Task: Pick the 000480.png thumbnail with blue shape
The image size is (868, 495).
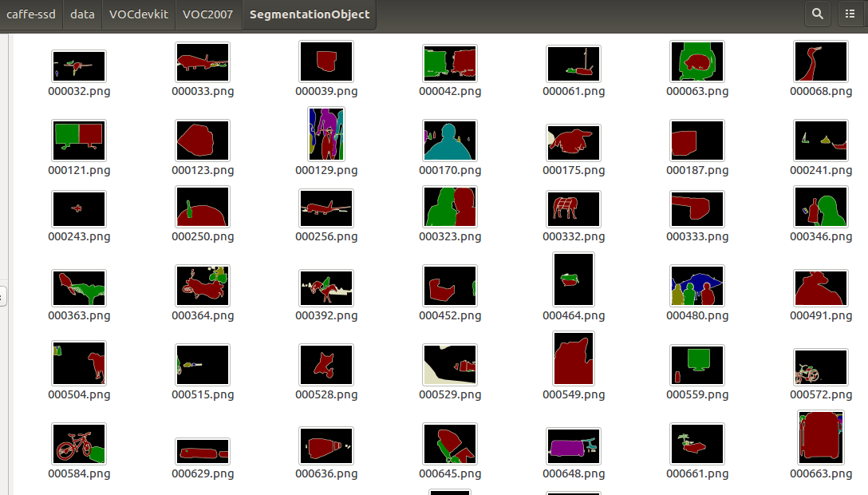Action: point(697,286)
